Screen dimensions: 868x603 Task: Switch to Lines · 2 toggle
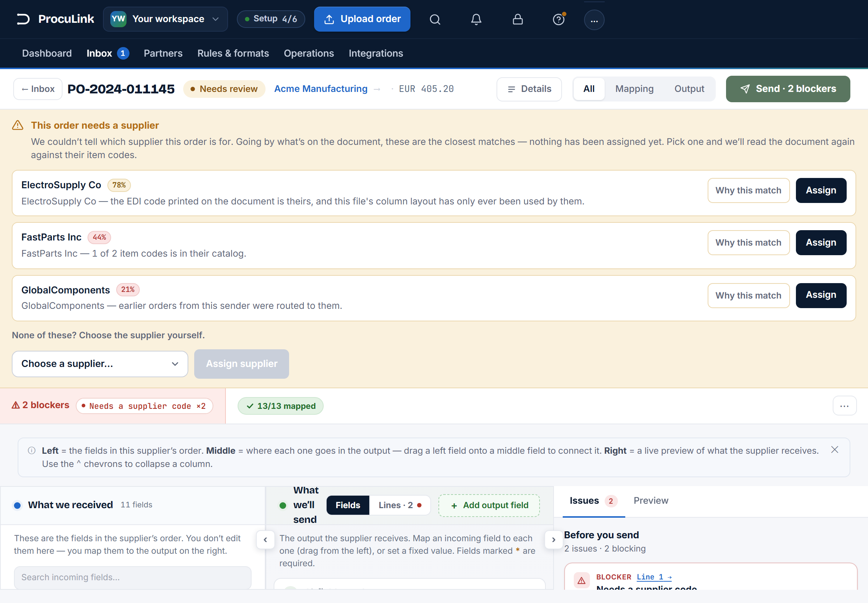click(400, 505)
